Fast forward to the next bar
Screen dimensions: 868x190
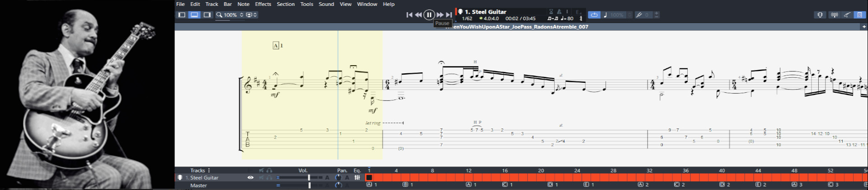(x=439, y=15)
